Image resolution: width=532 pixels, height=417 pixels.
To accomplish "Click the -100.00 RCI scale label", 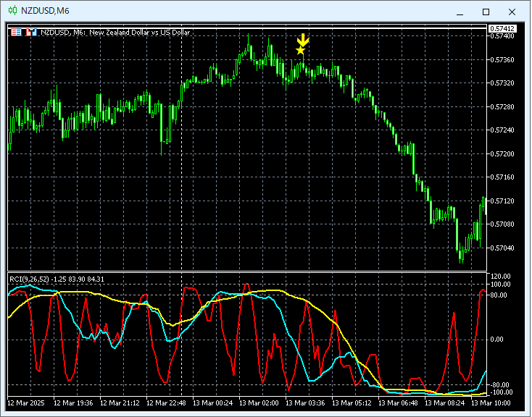I will 501,392.
